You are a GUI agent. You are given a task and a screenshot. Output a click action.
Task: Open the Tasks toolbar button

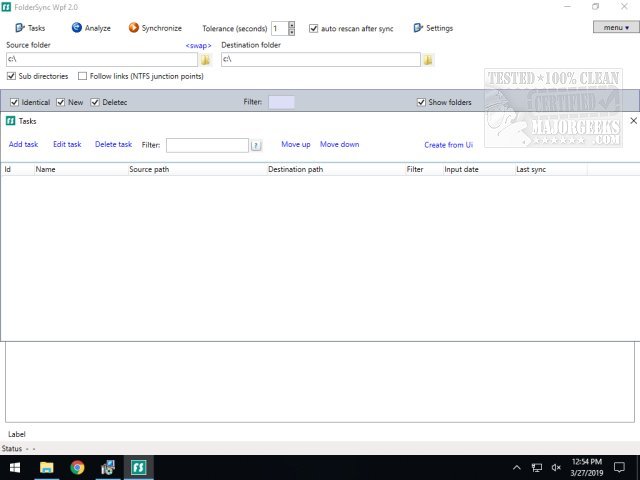pyautogui.click(x=30, y=28)
